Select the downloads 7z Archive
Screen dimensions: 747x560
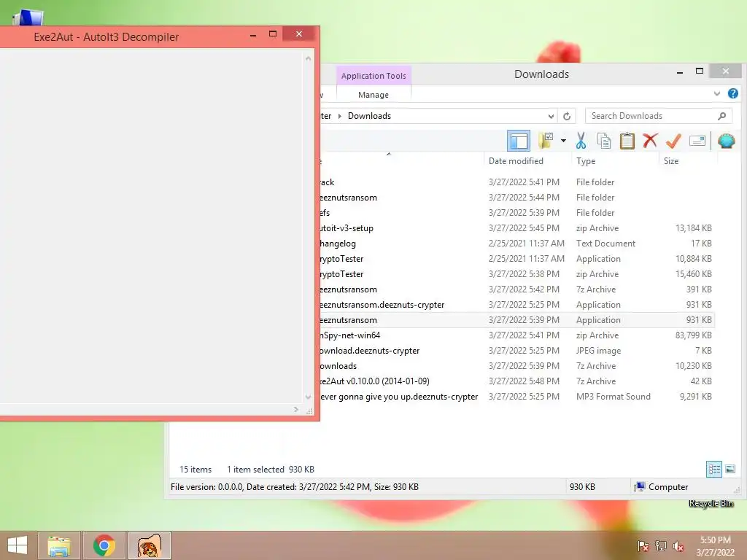coord(517,366)
